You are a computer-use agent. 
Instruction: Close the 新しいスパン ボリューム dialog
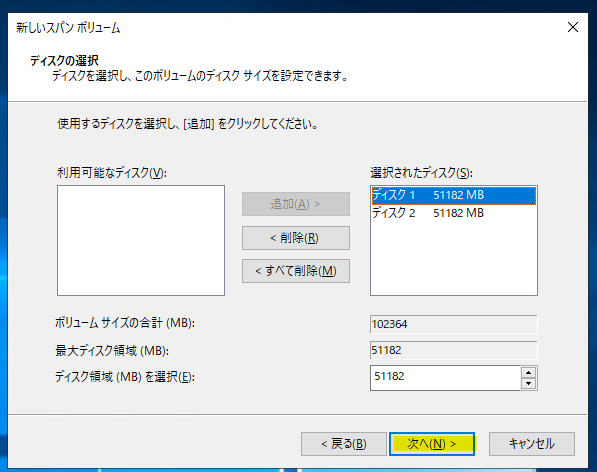[x=573, y=27]
